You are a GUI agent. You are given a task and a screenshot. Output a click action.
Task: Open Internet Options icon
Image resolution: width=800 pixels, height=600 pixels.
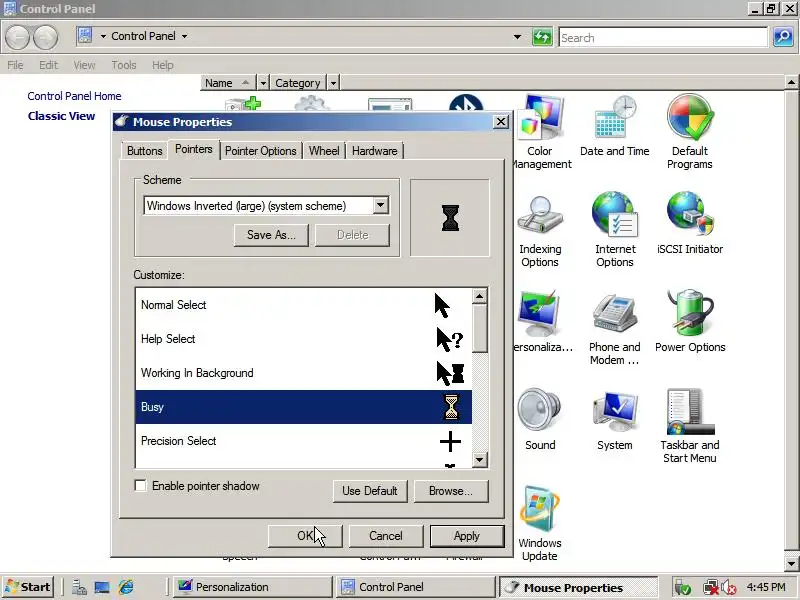[615, 230]
